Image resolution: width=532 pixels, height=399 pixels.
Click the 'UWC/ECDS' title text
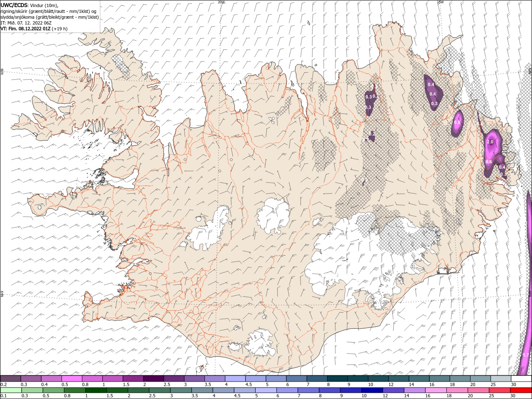point(14,5)
